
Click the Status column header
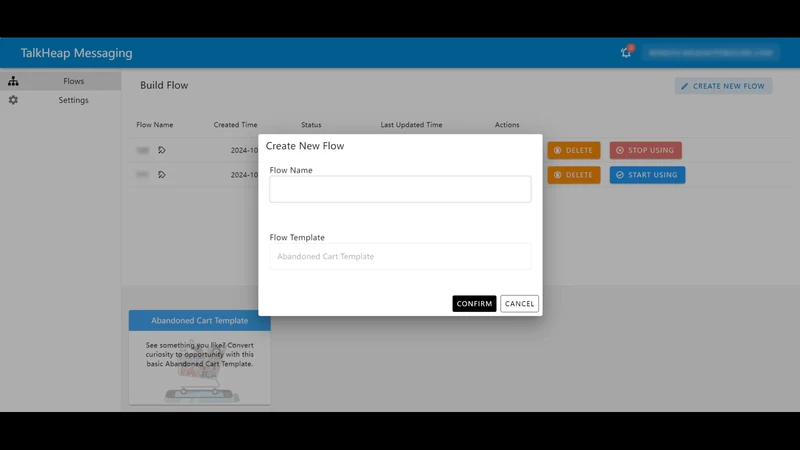click(x=311, y=124)
